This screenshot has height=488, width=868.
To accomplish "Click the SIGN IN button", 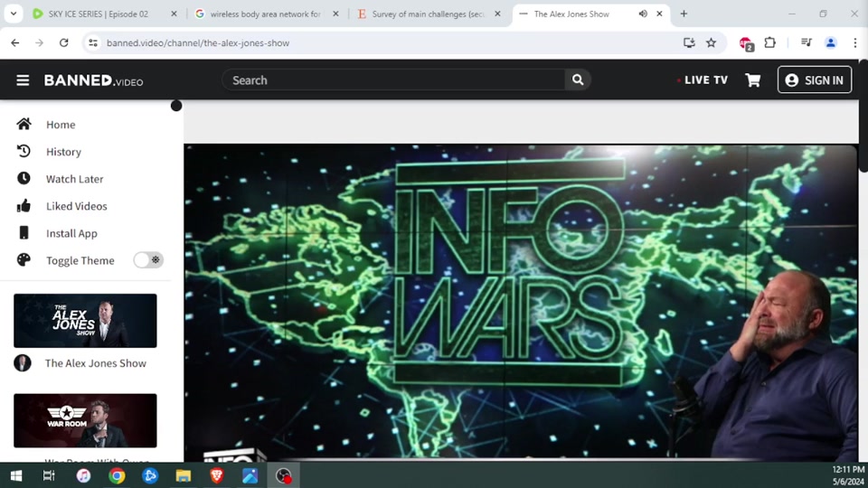I will (814, 80).
